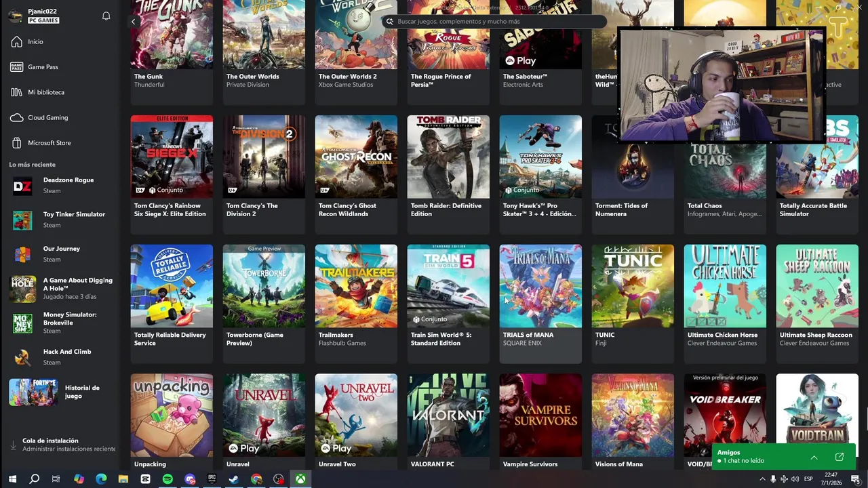Viewport: 868px width, 488px height.
Task: Open TRIALS of MANA cover
Action: tap(540, 286)
